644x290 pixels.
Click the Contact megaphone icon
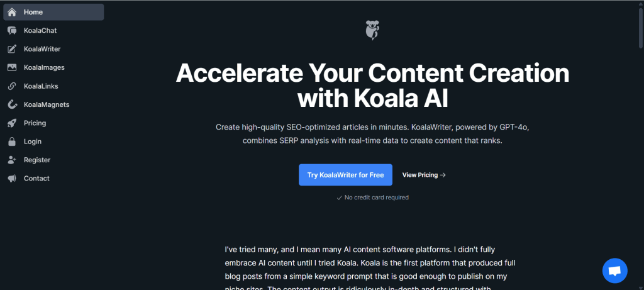pyautogui.click(x=12, y=179)
